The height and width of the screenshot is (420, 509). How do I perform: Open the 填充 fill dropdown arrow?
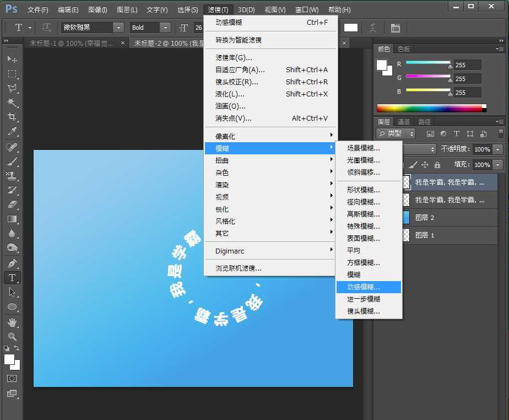pyautogui.click(x=497, y=165)
